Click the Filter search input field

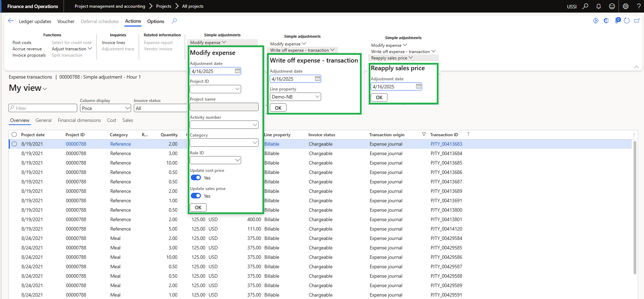tap(43, 108)
